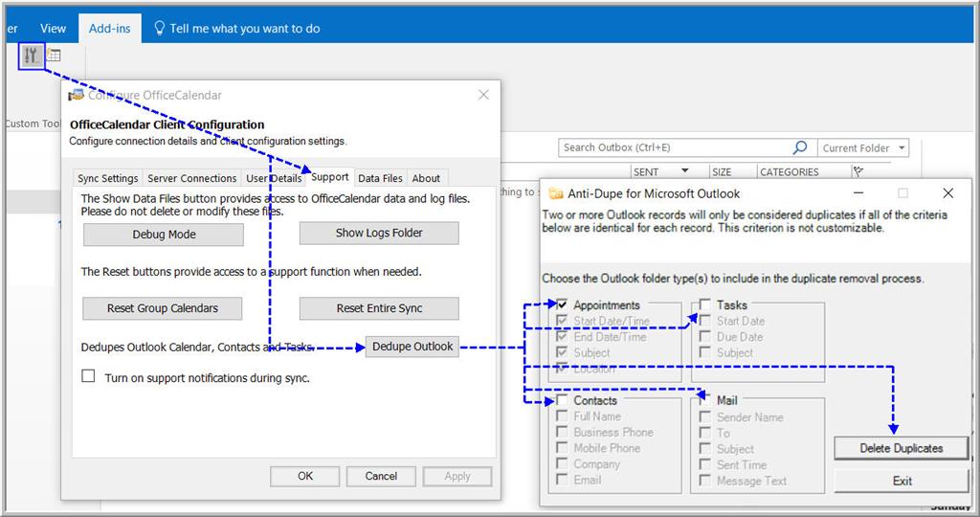Click the calendar grid icon in Add-ins ribbon

54,56
